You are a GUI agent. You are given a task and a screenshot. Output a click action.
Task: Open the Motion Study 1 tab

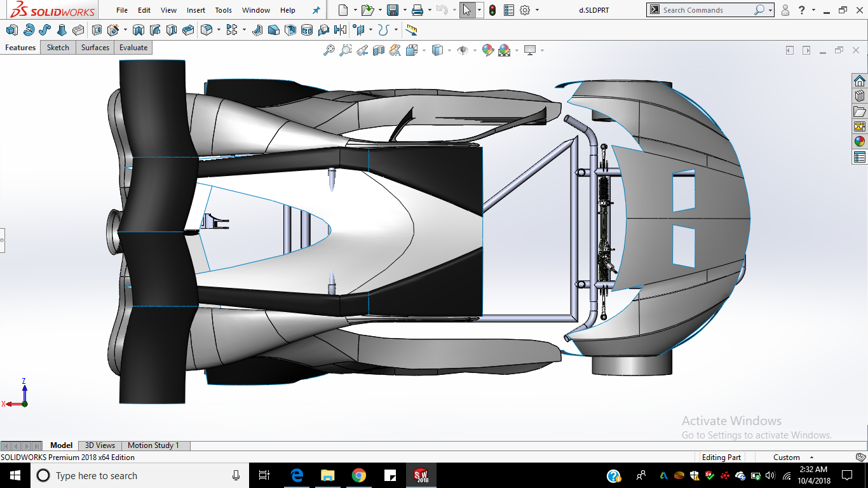point(153,445)
